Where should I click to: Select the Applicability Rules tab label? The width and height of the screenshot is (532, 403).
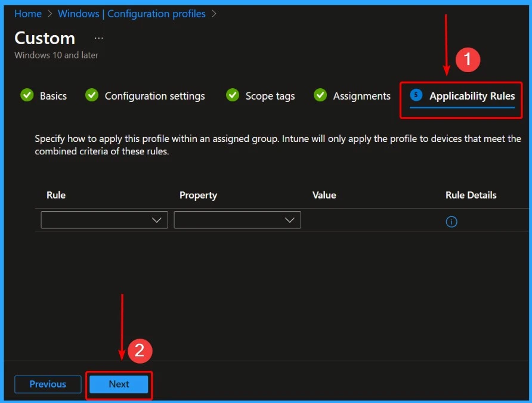pos(472,96)
